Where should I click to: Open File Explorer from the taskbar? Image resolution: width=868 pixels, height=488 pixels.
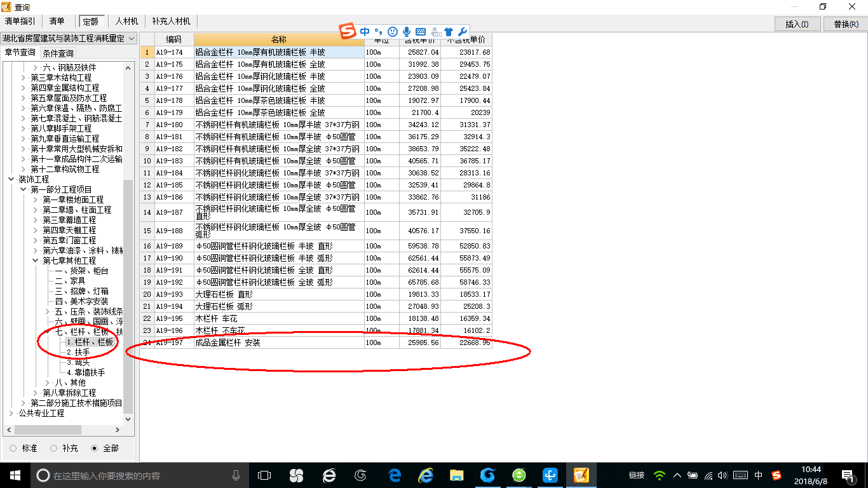(x=456, y=475)
